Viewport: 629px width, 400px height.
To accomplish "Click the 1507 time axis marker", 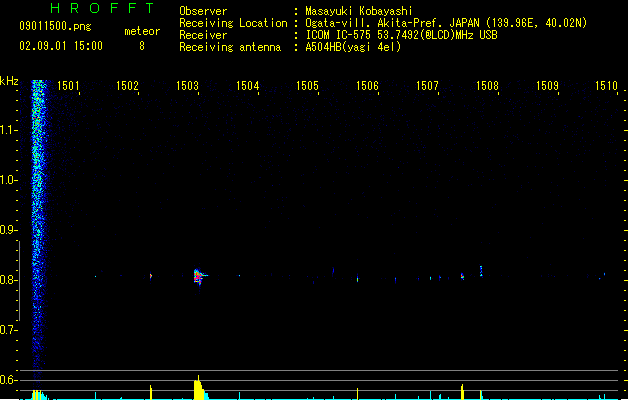I will [x=427, y=86].
